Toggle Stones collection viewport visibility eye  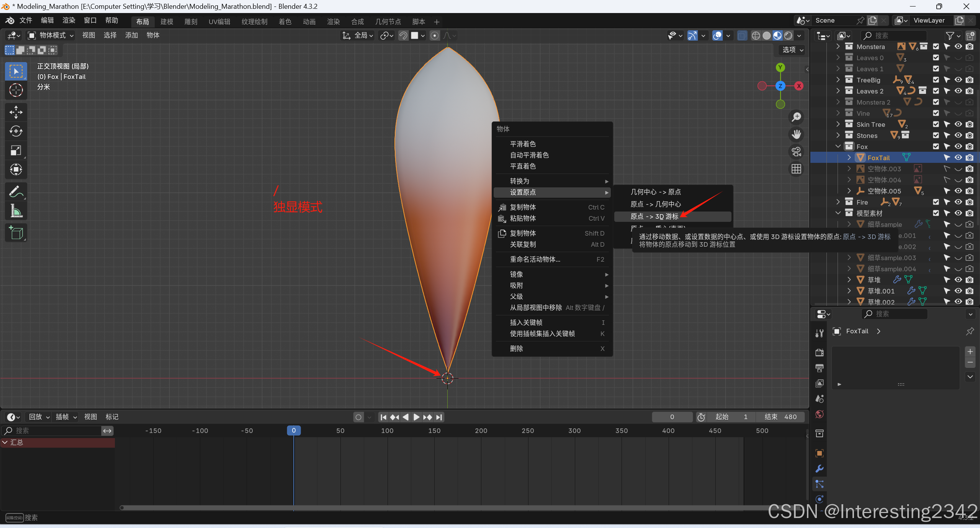(x=958, y=135)
